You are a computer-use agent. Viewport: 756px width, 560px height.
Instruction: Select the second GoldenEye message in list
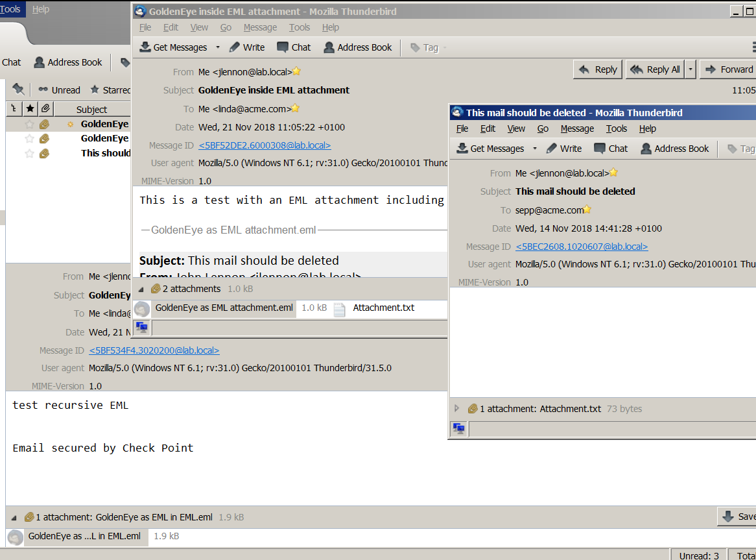pyautogui.click(x=69, y=138)
